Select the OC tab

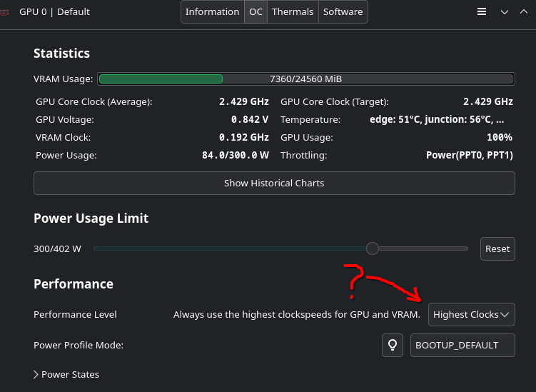(256, 12)
